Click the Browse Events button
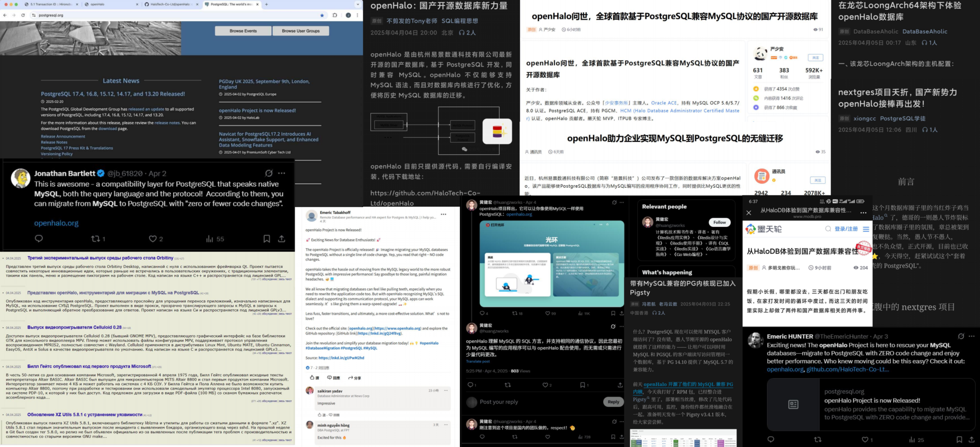980x447 pixels. coord(243,31)
